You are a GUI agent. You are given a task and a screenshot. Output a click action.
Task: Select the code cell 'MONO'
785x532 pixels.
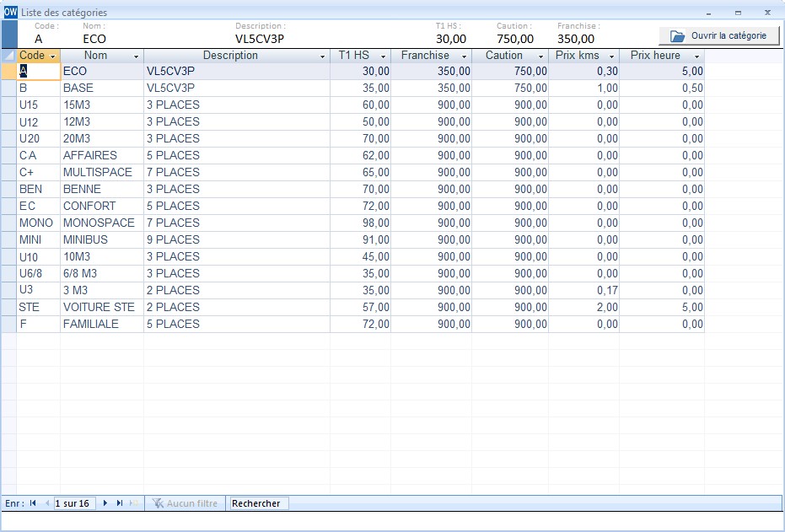click(39, 223)
